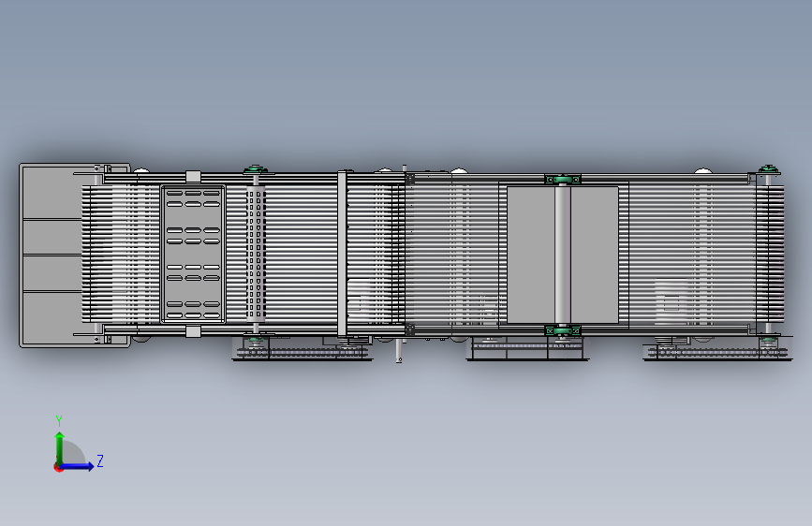812x526 pixels.
Task: Select the chain drive under the left conveyor section
Action: (303, 353)
